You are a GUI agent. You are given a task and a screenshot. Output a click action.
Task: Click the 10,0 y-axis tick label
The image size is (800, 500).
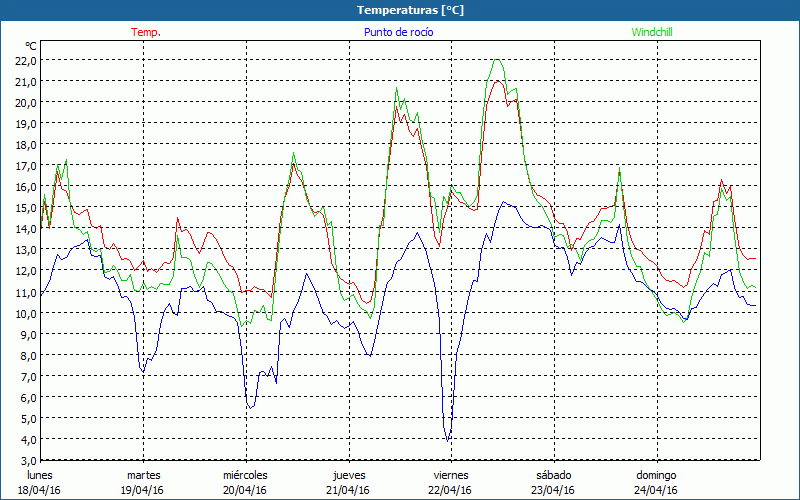[x=26, y=313]
